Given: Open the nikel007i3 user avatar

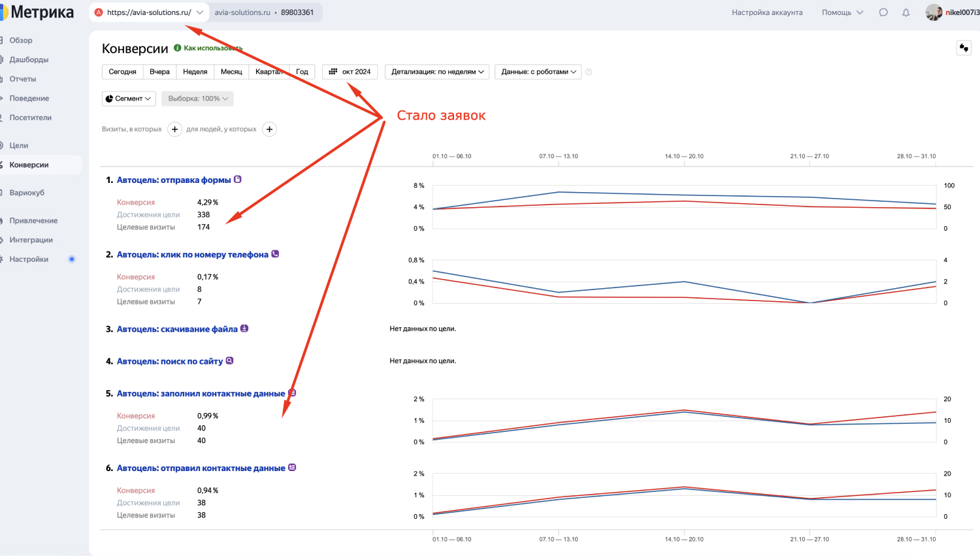Looking at the screenshot, I should [934, 12].
